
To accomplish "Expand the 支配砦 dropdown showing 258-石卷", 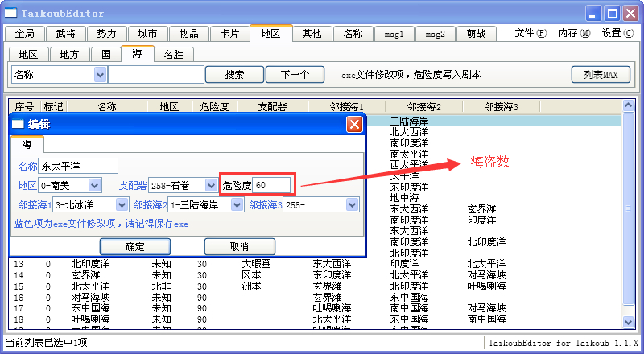I will (x=211, y=185).
